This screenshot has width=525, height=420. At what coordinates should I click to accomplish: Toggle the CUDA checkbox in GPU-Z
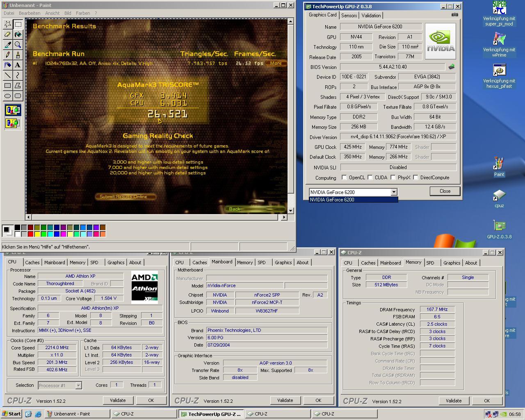tap(370, 177)
